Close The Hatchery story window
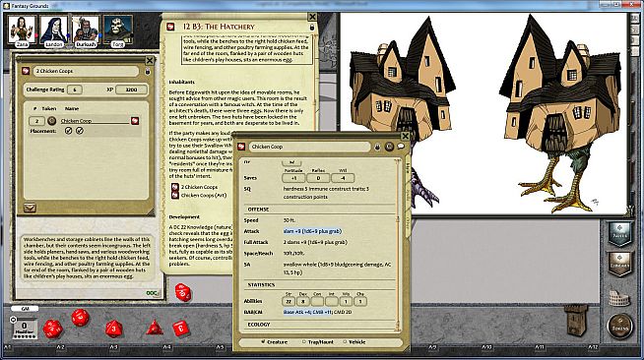 click(x=312, y=17)
